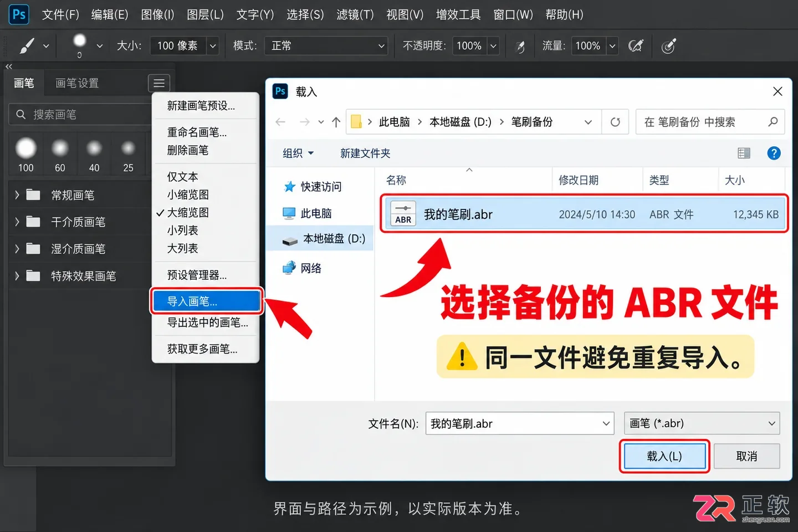The width and height of the screenshot is (798, 532).
Task: Open the blend mode dropdown
Action: pyautogui.click(x=326, y=46)
